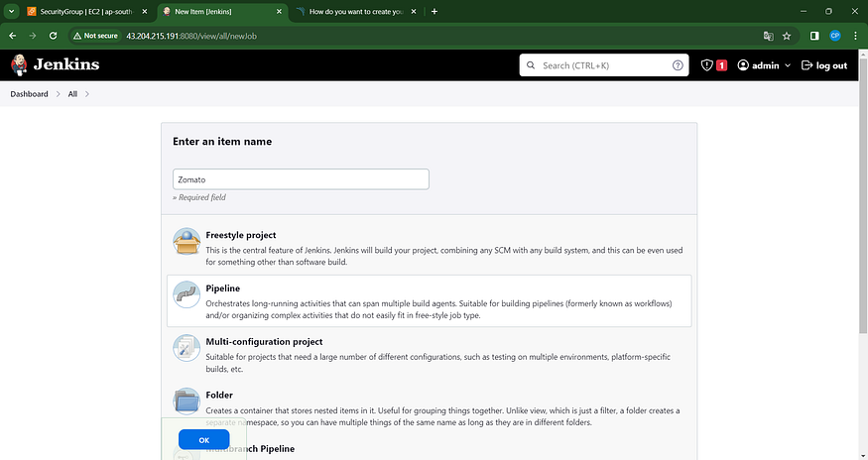Click the Not secure warning badge

(x=96, y=36)
